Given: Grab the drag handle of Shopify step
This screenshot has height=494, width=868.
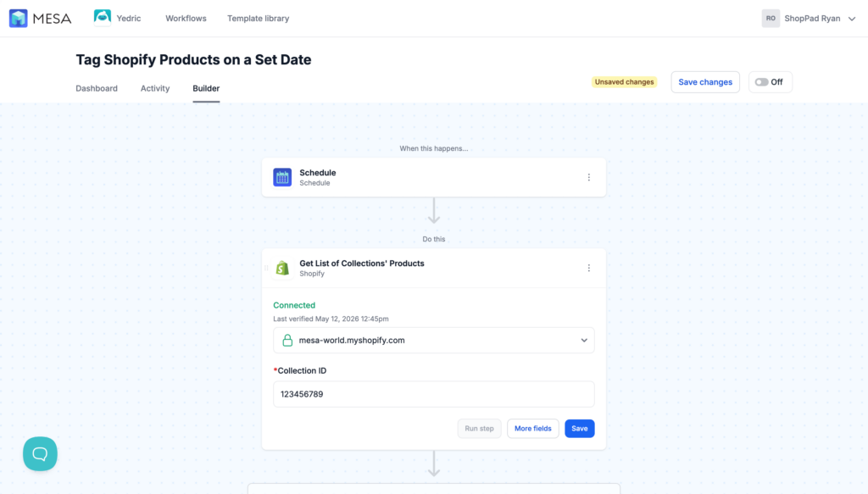Looking at the screenshot, I should pyautogui.click(x=266, y=268).
